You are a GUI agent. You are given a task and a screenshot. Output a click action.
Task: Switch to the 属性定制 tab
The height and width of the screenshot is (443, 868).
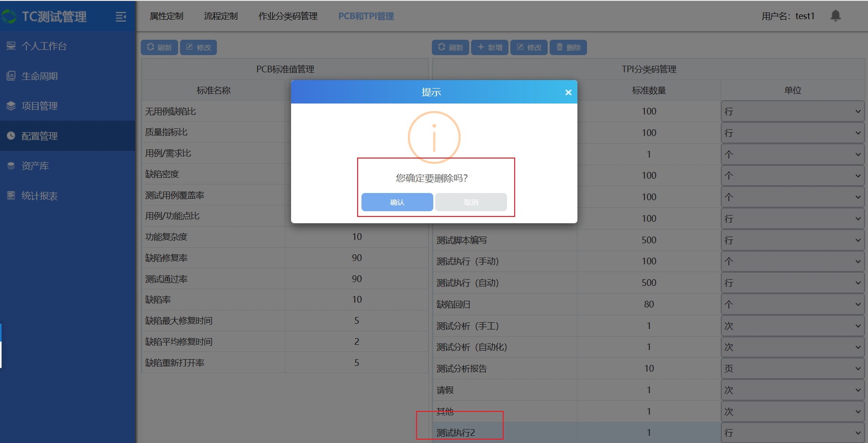pos(166,16)
